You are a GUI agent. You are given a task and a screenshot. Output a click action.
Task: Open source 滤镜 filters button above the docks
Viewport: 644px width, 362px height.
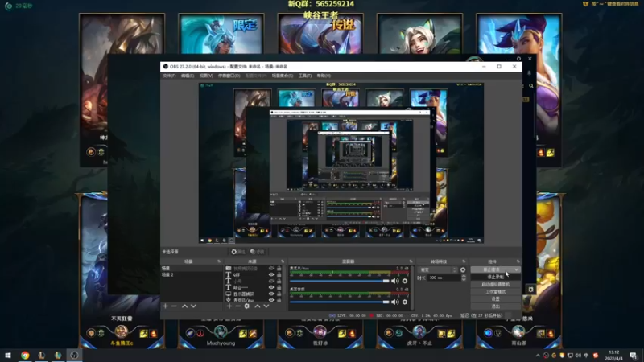pyautogui.click(x=258, y=252)
